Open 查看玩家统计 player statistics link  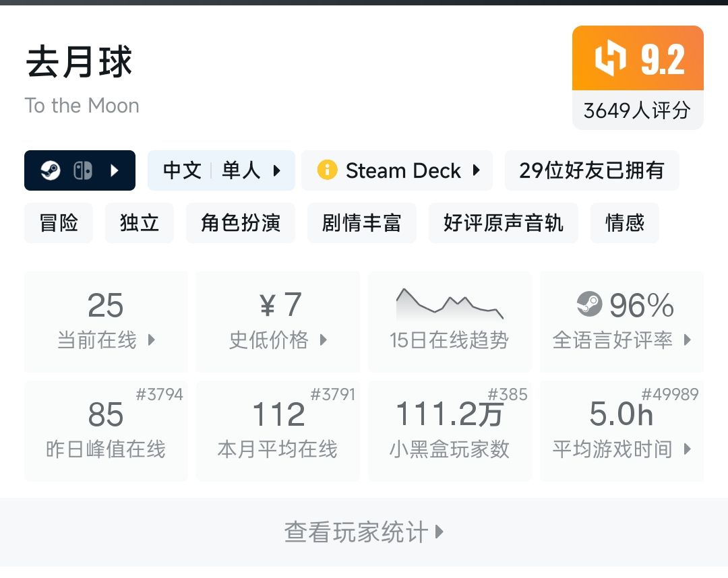point(364,532)
